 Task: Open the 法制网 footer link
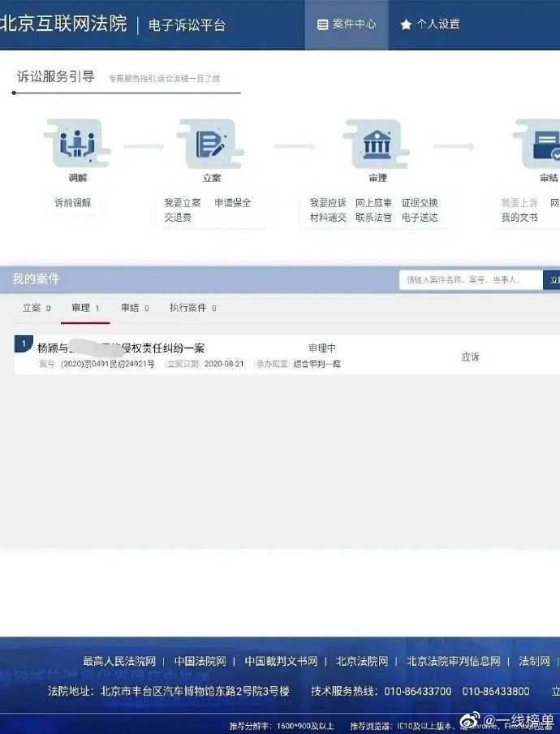[534, 661]
